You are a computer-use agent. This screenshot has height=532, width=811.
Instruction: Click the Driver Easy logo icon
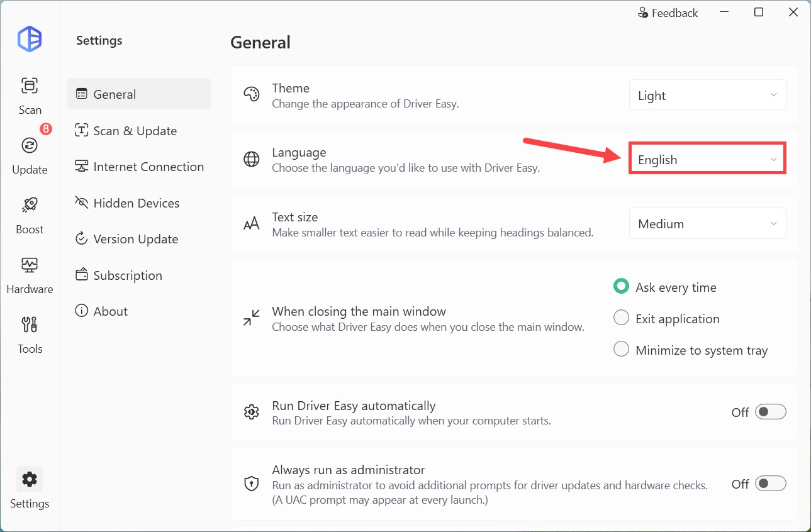pos(30,39)
